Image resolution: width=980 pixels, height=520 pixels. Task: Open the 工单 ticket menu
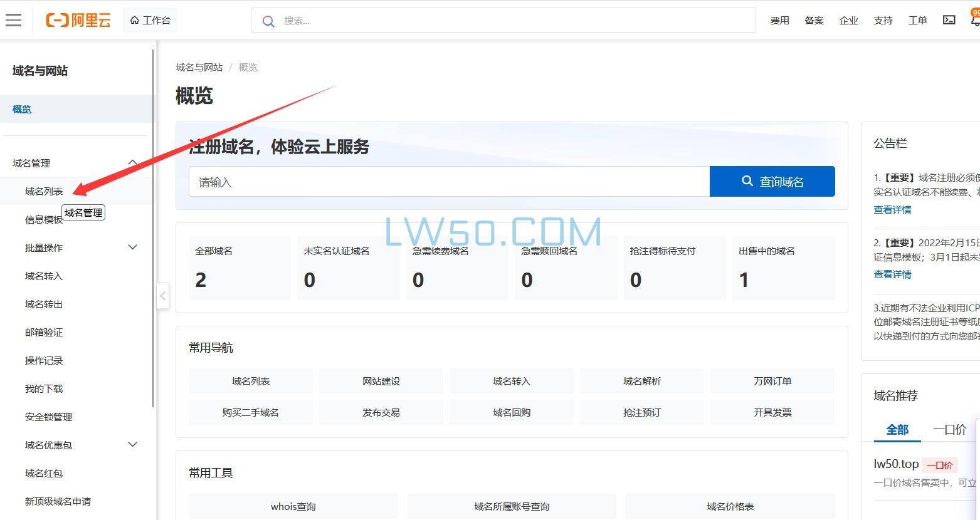click(x=917, y=19)
